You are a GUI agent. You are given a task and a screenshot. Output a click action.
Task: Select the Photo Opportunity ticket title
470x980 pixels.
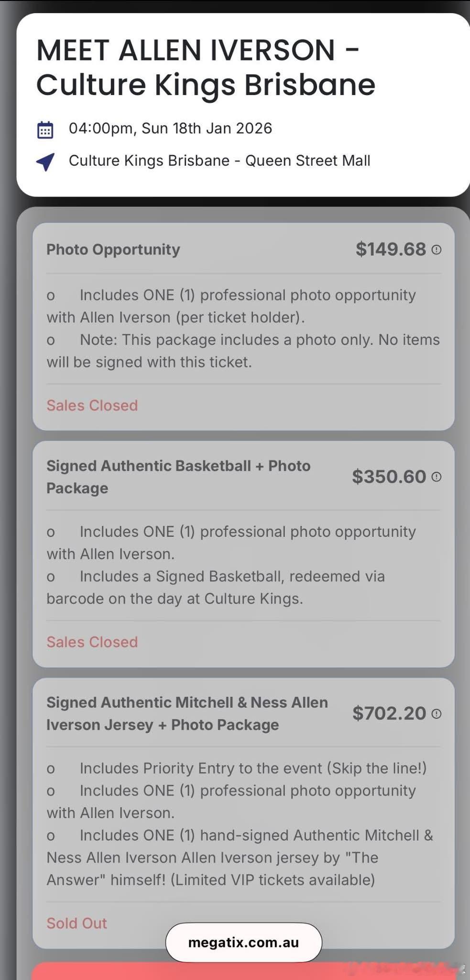[113, 249]
